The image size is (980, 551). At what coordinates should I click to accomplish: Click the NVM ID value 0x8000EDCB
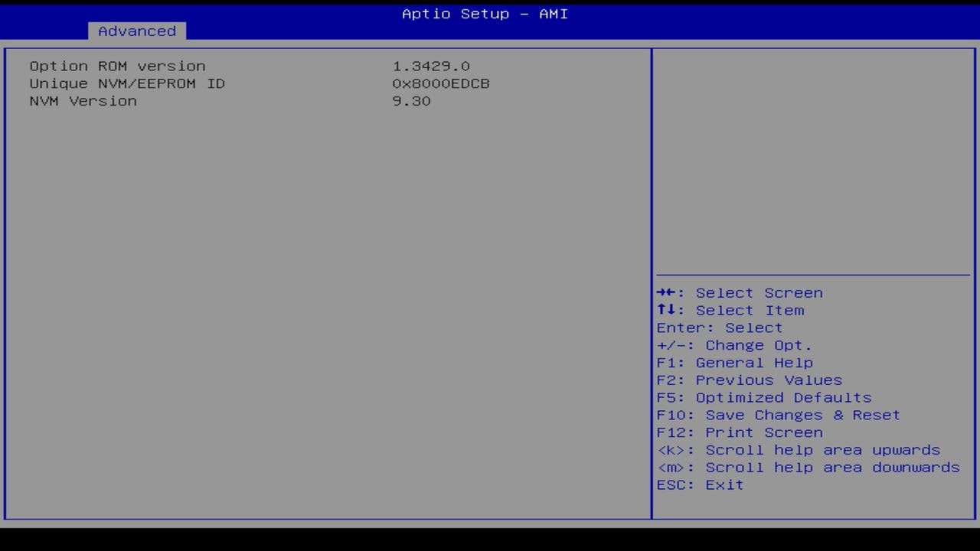(441, 83)
